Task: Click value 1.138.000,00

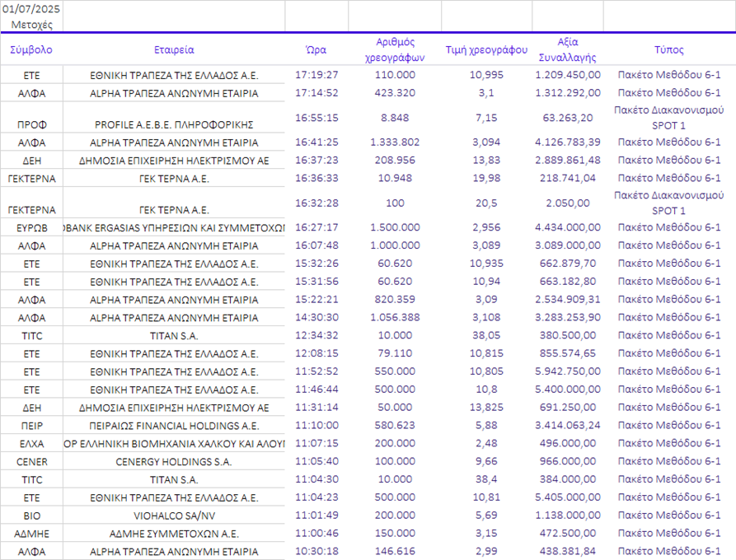Action: (x=568, y=516)
